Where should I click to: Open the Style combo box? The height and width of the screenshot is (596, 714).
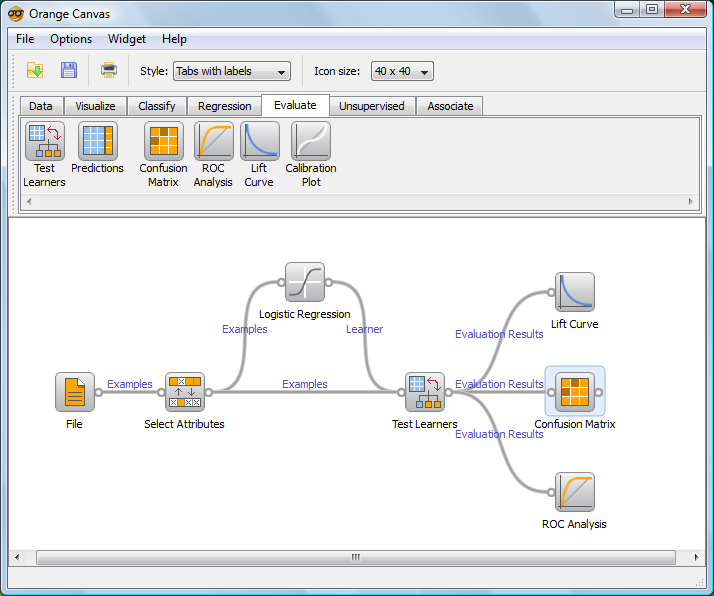click(x=232, y=71)
